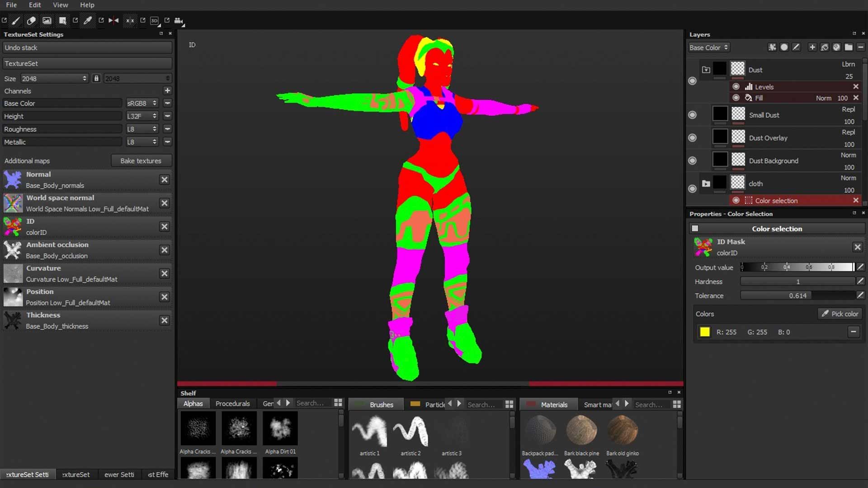The image size is (868, 488).
Task: Open the Edit menu
Action: point(35,5)
